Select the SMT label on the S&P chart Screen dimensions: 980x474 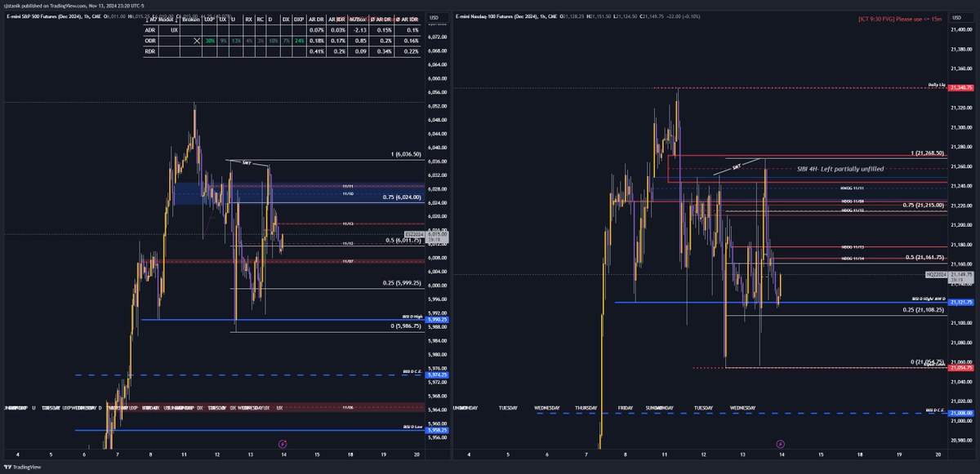[246, 163]
